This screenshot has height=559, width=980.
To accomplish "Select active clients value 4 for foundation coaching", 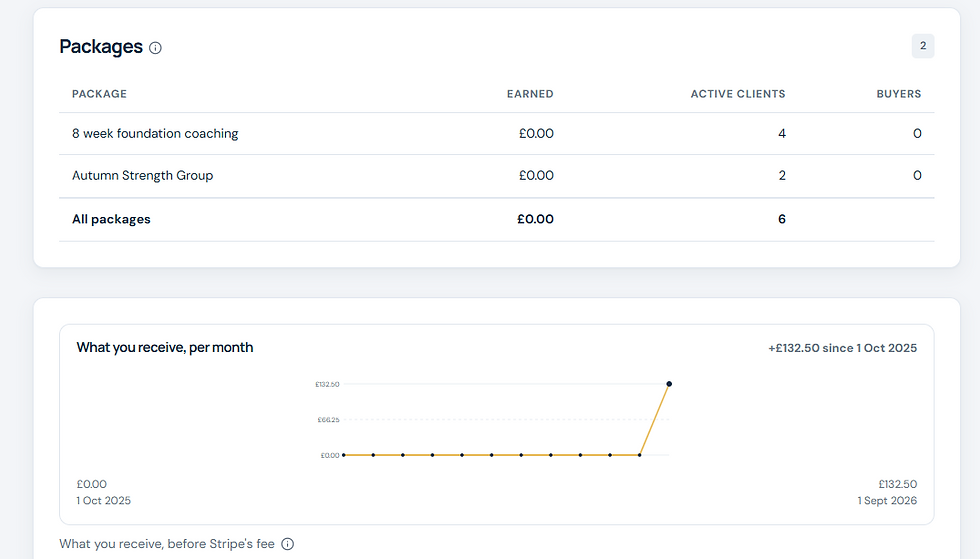I will click(x=782, y=133).
